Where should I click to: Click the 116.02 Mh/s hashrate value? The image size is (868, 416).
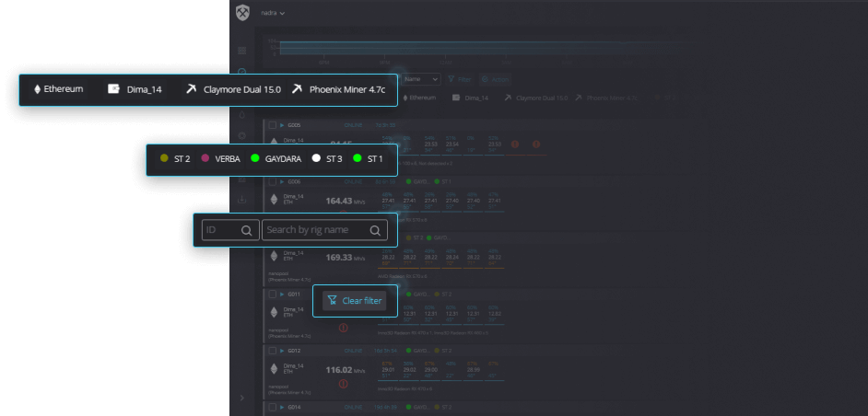click(x=346, y=370)
